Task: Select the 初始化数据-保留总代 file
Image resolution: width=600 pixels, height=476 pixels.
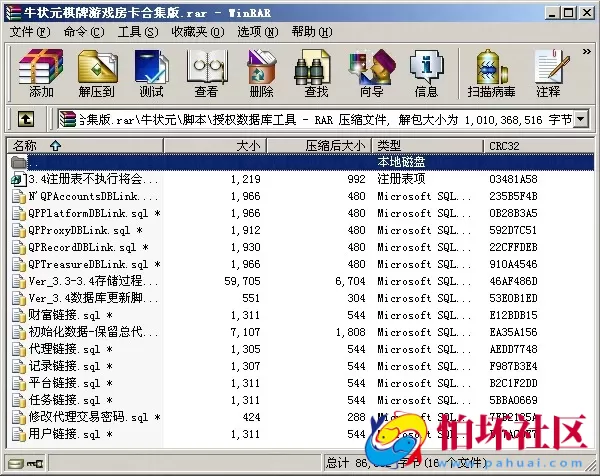Action: pyautogui.click(x=301, y=332)
